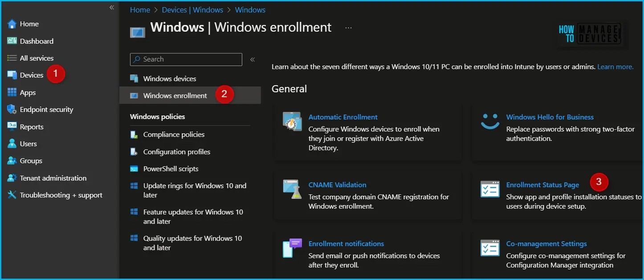Open Troubleshooting + support
Screen dimensions: 644x280
click(61, 195)
